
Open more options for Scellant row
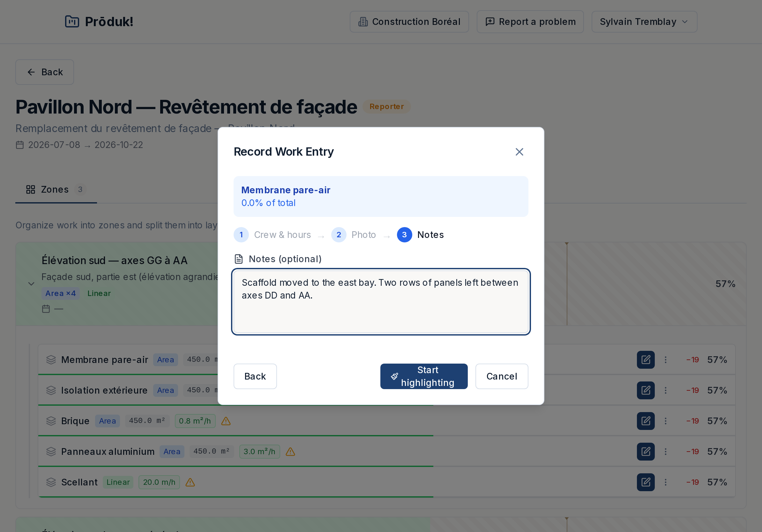click(665, 482)
